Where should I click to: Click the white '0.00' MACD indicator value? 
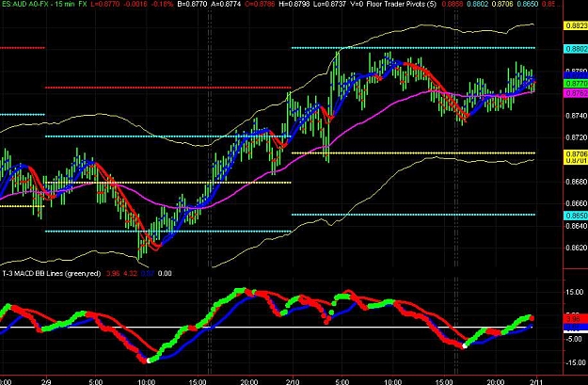165,274
